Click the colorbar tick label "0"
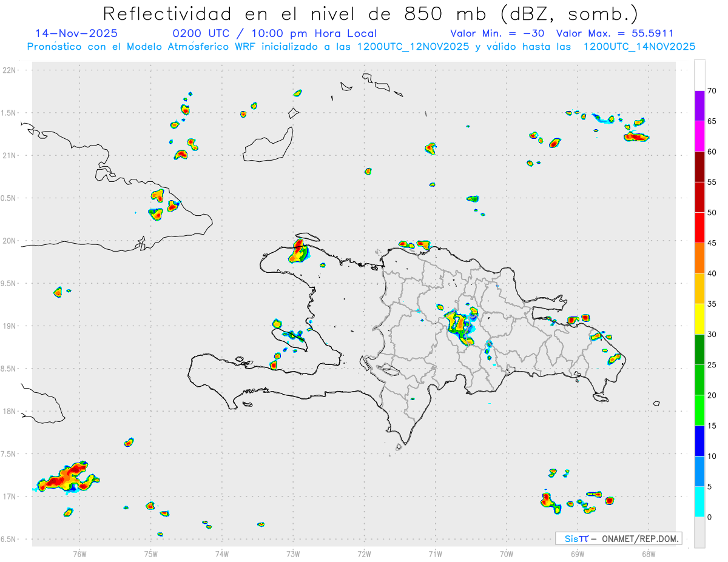The width and height of the screenshot is (728, 562). (709, 517)
